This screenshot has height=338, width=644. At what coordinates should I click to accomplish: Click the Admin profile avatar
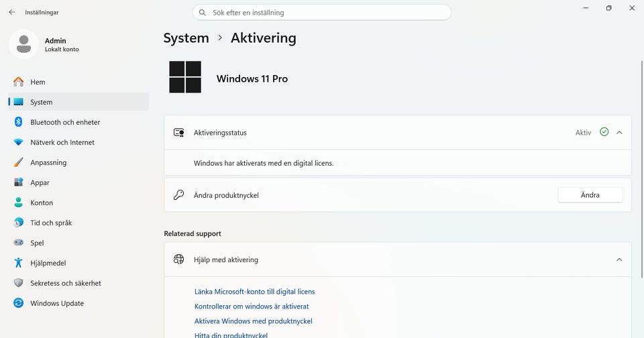pyautogui.click(x=24, y=44)
